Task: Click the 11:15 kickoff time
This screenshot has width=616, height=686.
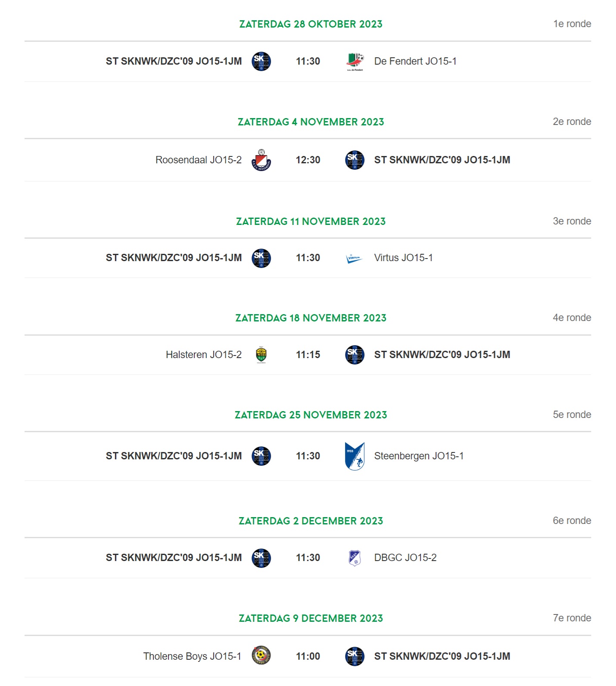Action: (x=308, y=355)
